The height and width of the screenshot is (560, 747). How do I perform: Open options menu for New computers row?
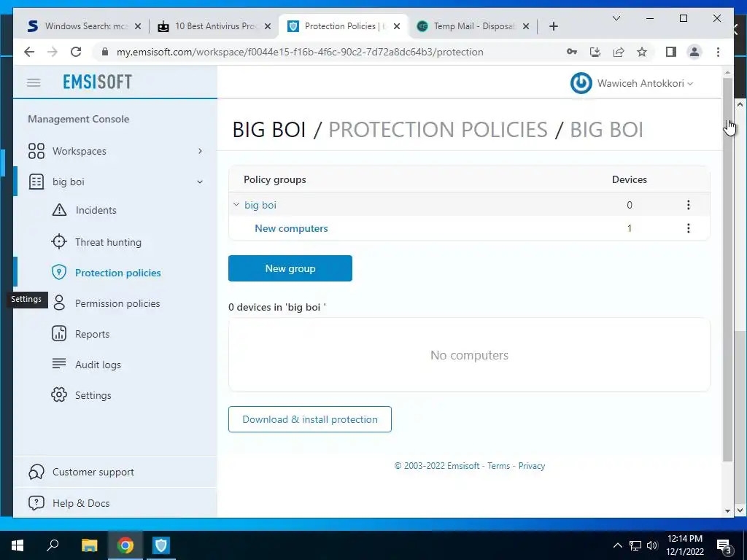tap(688, 228)
